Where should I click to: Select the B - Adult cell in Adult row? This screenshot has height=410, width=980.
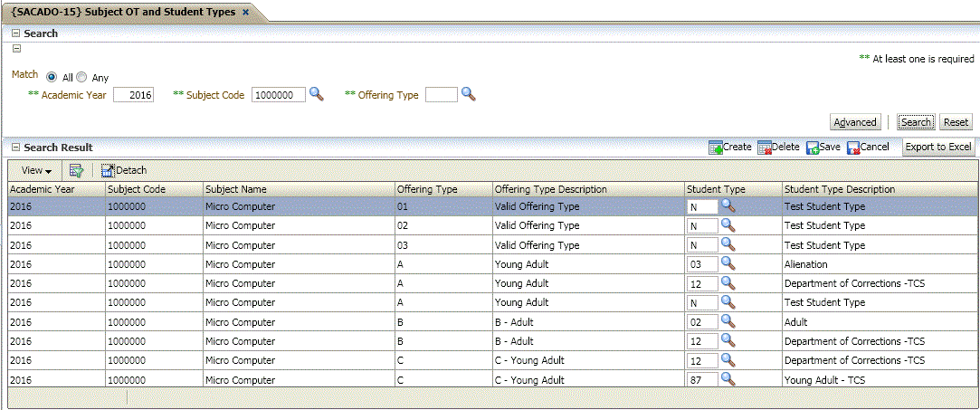pos(588,322)
